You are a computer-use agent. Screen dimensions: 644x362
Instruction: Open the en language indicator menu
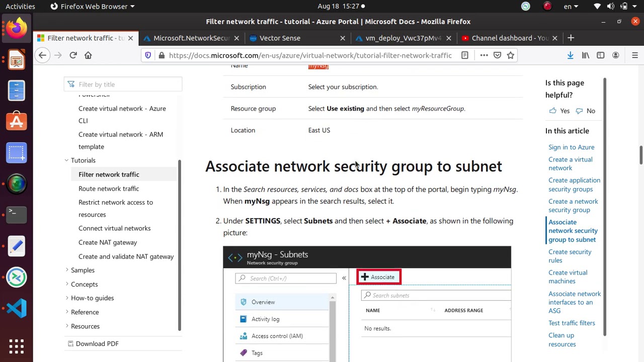tap(572, 7)
